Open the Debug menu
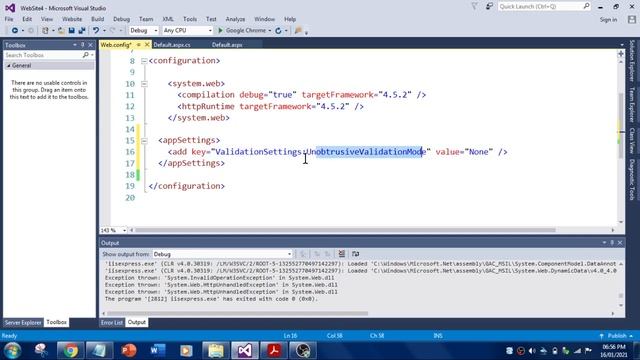 [121, 19]
